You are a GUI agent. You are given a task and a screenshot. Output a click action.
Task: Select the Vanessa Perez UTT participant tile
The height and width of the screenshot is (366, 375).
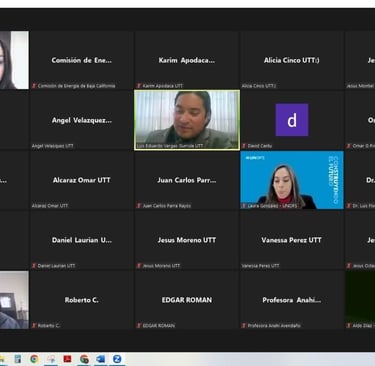[x=292, y=240]
